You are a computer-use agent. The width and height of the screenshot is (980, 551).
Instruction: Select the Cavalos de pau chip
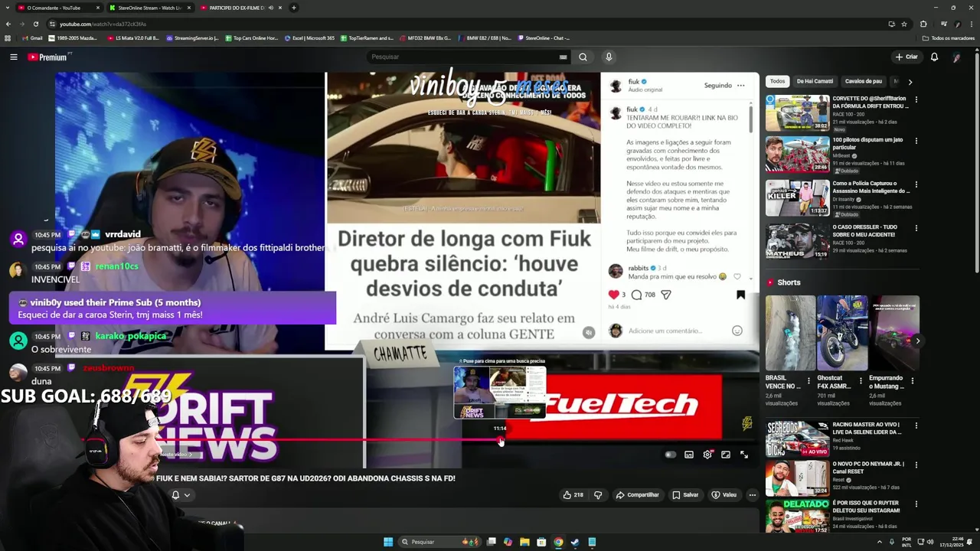863,81
